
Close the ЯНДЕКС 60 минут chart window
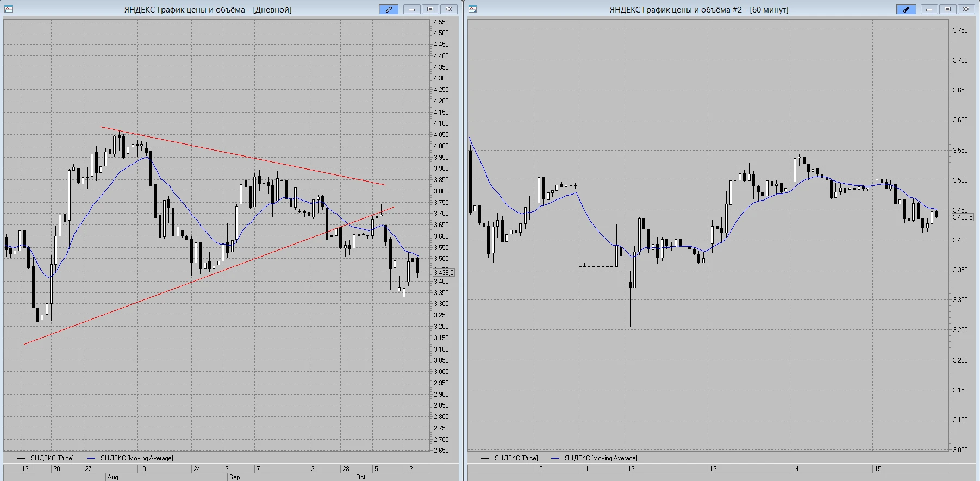[966, 9]
